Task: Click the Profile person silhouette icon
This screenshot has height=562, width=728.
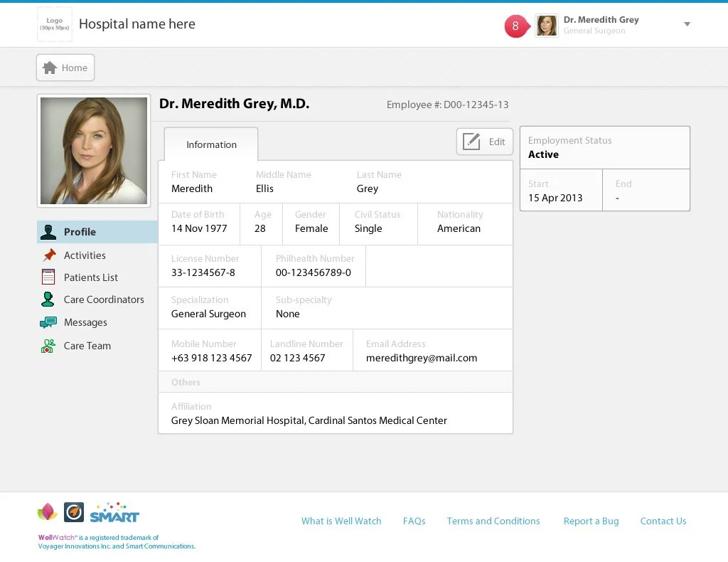Action: (48, 232)
